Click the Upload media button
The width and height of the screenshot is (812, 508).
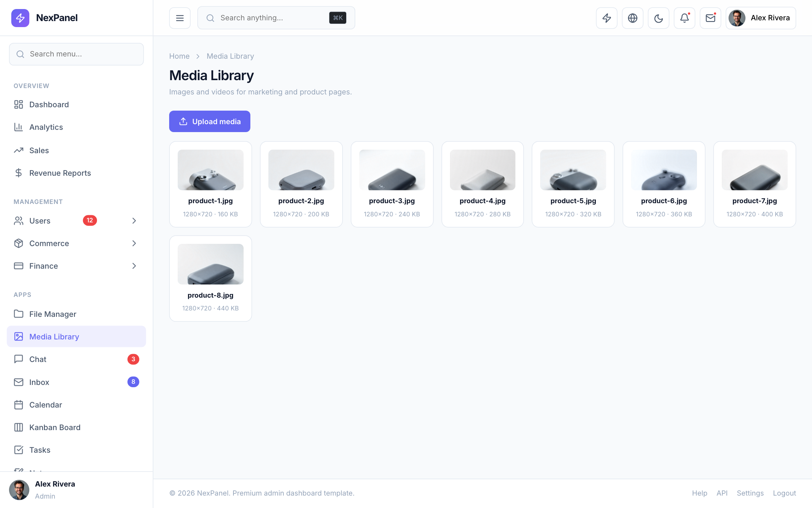[x=209, y=121]
